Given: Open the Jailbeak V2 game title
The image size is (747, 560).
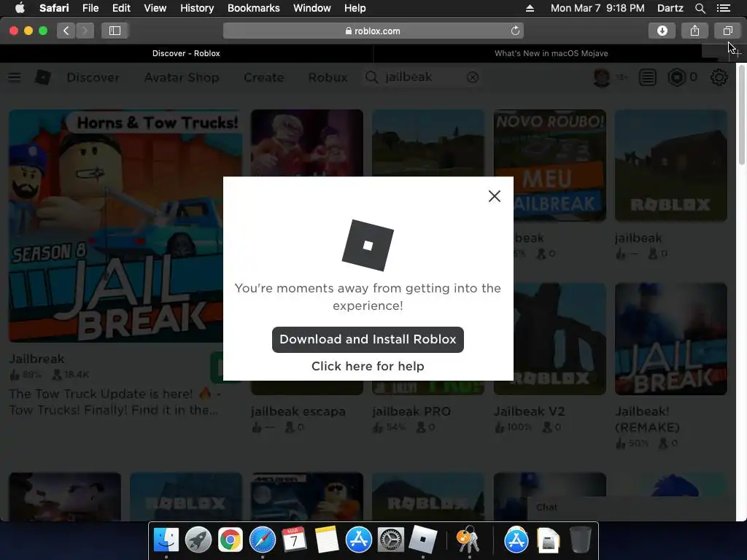Looking at the screenshot, I should coord(529,411).
